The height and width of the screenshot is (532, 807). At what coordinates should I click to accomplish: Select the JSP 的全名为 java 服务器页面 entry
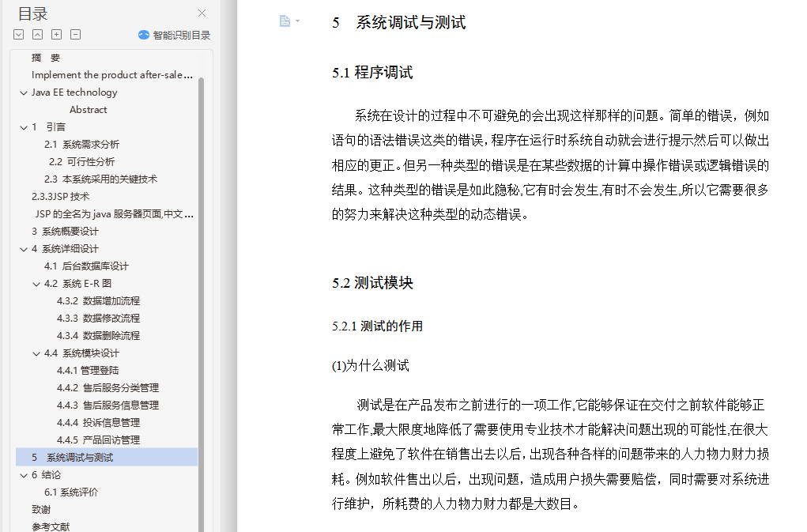coord(115,214)
